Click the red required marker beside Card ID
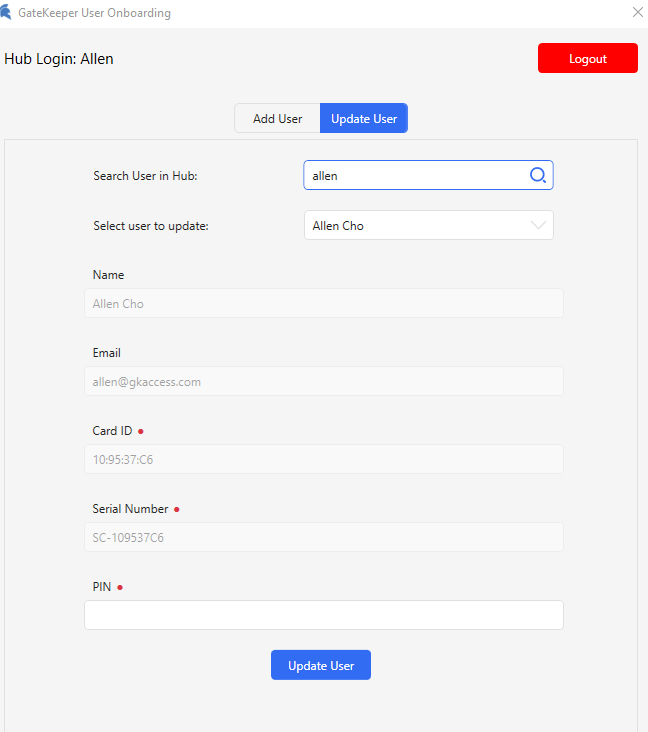 [140, 432]
